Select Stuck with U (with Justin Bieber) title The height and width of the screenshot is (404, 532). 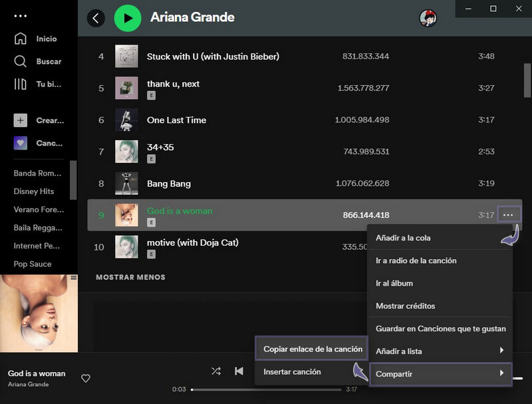[213, 56]
